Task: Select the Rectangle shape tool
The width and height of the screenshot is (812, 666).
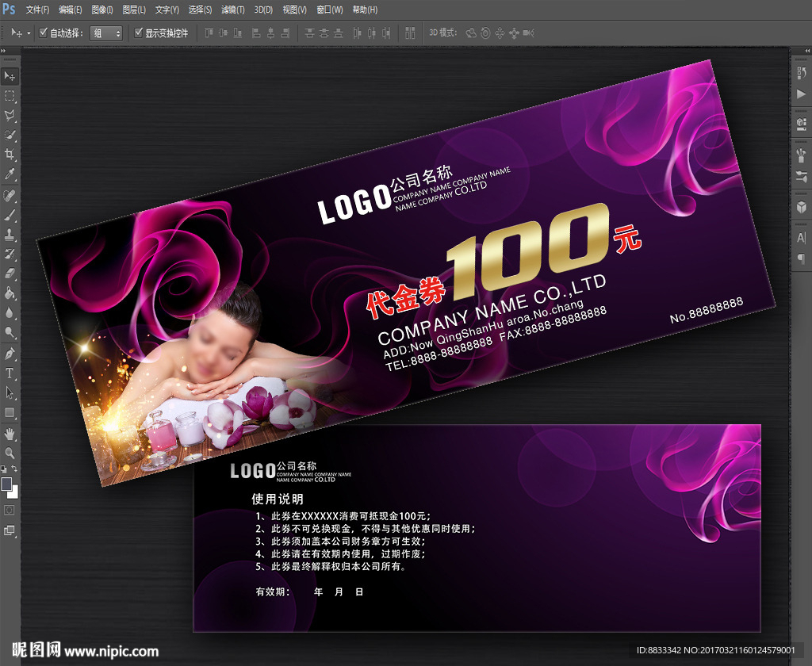Action: tap(10, 413)
